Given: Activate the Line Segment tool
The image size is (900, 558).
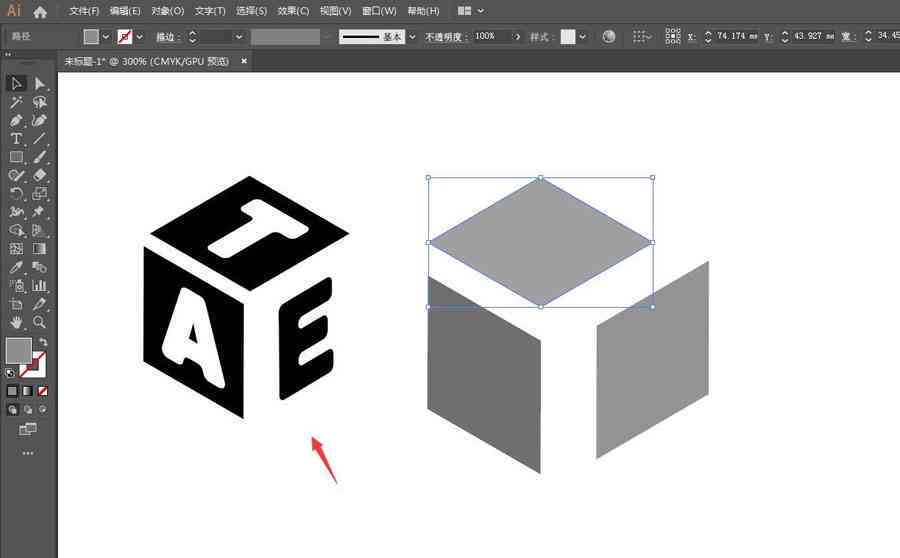Looking at the screenshot, I should click(39, 139).
